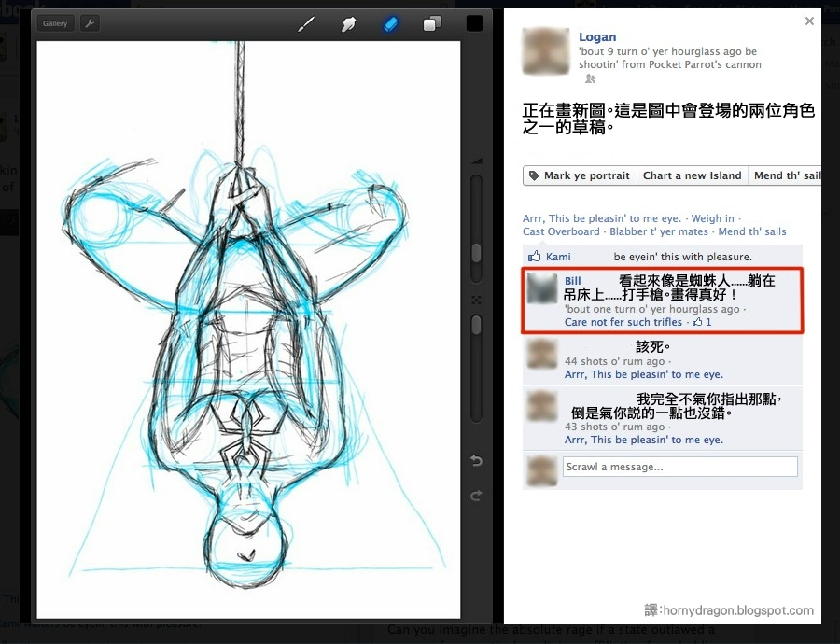Click the thumbs-up icon next to Kami
Screen dimensions: 840x644
pyautogui.click(x=534, y=256)
